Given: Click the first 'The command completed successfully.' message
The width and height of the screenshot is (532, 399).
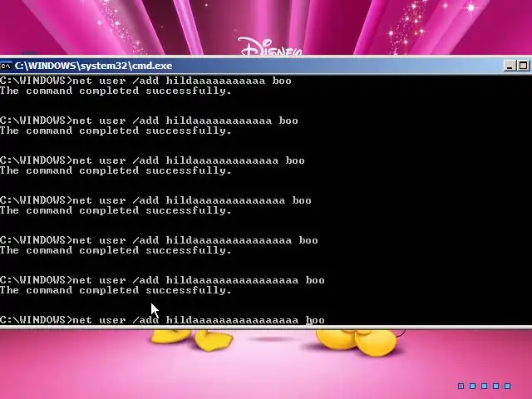Looking at the screenshot, I should pos(116,91).
